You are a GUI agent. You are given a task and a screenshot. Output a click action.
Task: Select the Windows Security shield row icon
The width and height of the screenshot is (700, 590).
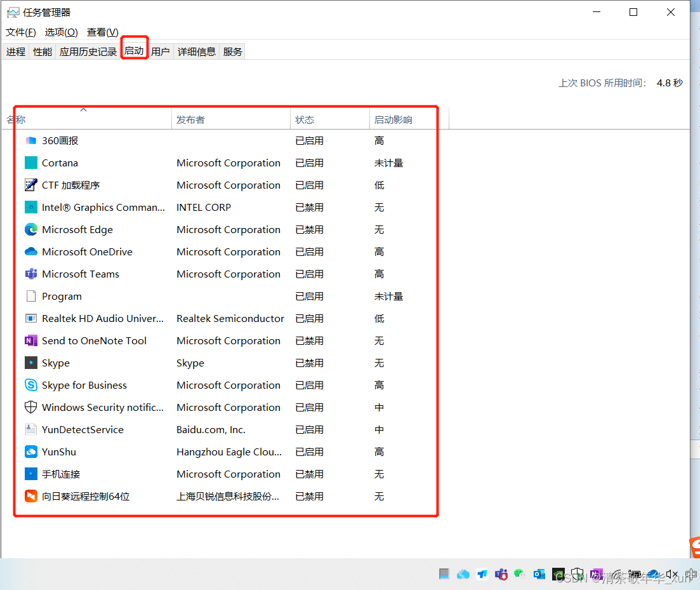(x=31, y=407)
